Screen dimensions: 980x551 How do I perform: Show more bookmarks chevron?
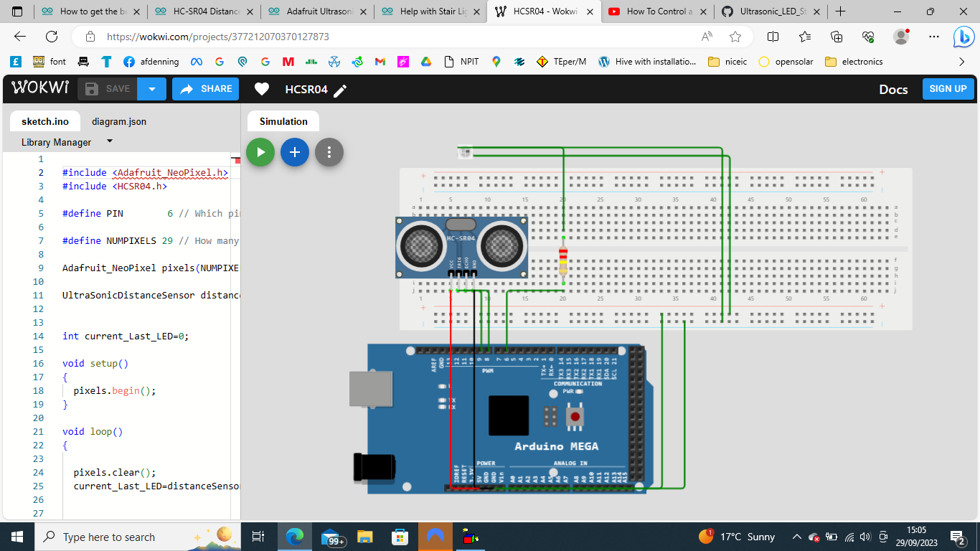(961, 62)
